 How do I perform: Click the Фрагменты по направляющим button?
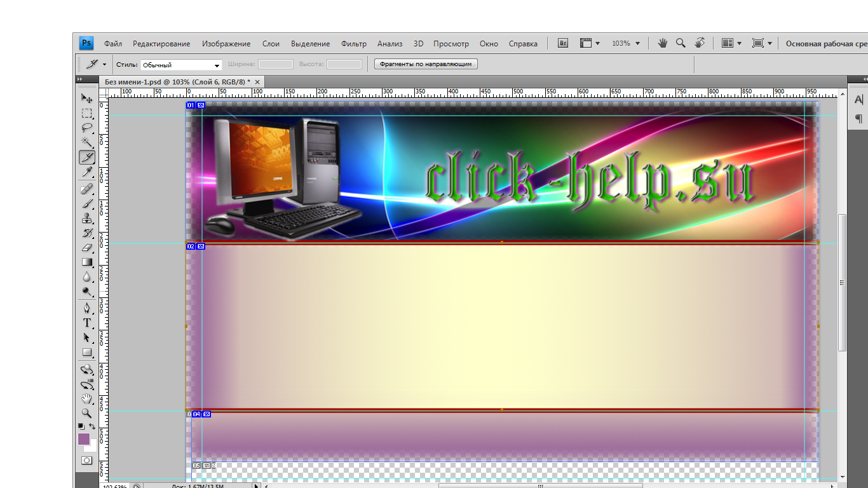426,64
